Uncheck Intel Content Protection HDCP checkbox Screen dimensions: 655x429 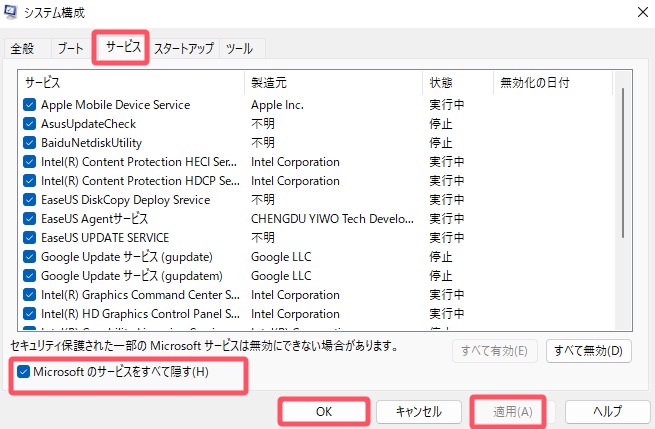[29, 180]
